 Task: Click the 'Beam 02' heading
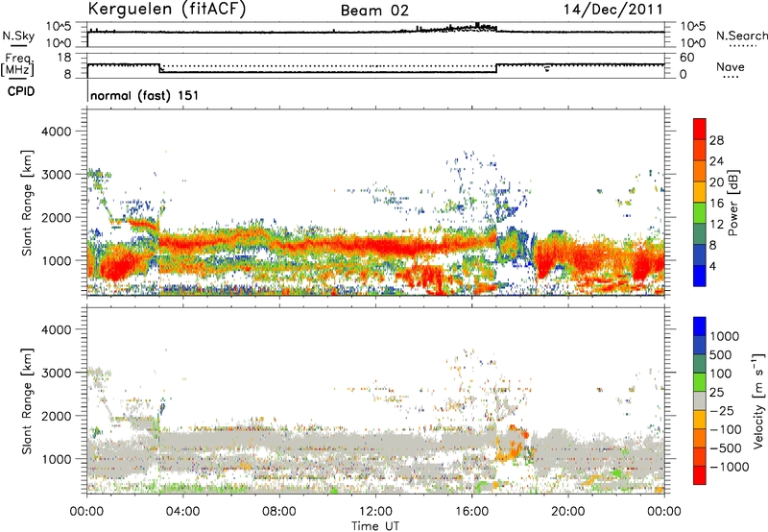(374, 11)
